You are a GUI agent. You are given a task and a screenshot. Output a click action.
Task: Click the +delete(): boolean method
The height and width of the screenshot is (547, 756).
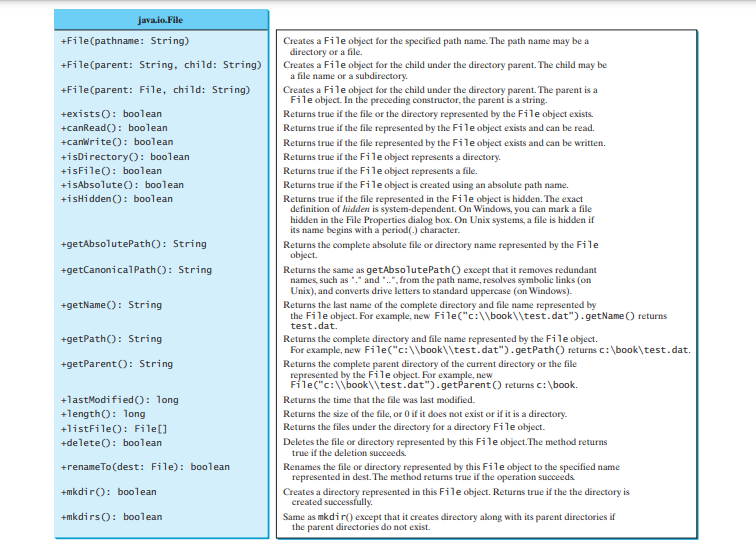coord(111,443)
